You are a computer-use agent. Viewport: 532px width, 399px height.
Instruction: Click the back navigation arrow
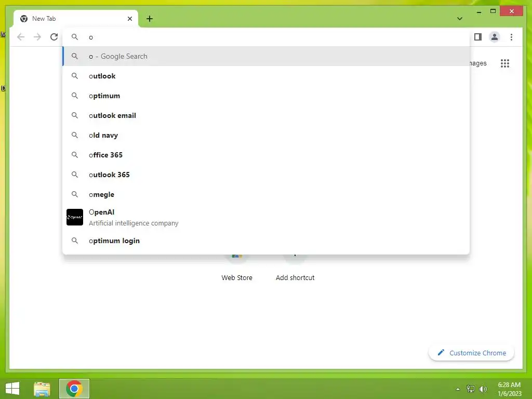(21, 37)
